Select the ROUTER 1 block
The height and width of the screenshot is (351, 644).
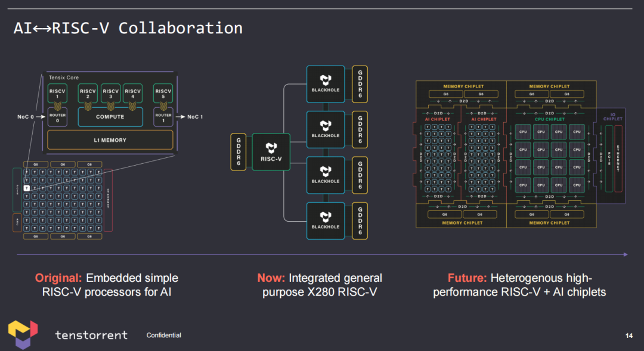coord(163,117)
